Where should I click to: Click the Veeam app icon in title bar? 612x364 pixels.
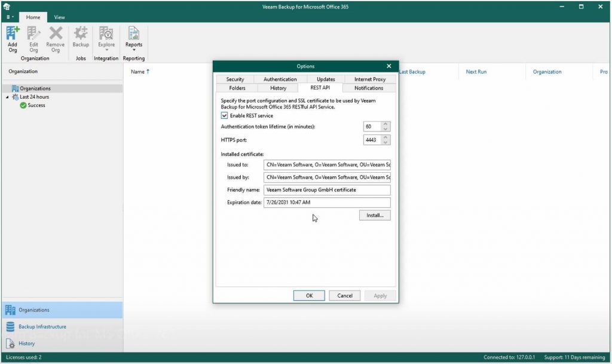point(7,6)
